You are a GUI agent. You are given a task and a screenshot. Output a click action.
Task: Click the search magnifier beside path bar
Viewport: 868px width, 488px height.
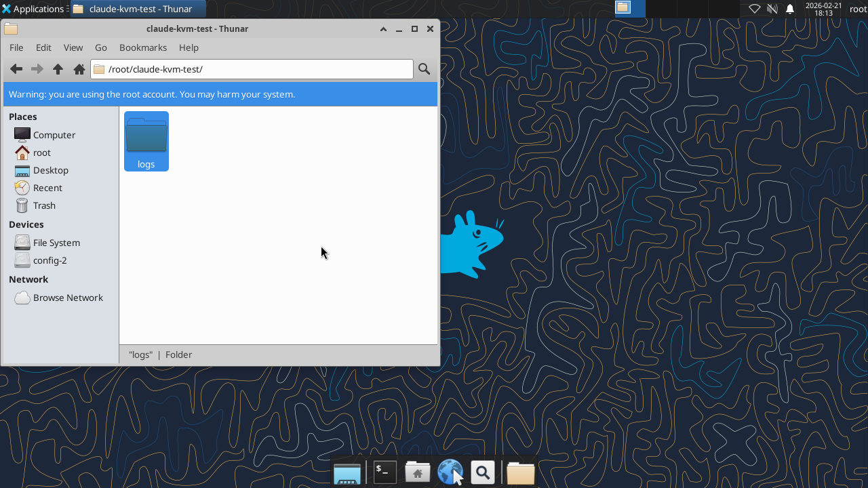[424, 69]
